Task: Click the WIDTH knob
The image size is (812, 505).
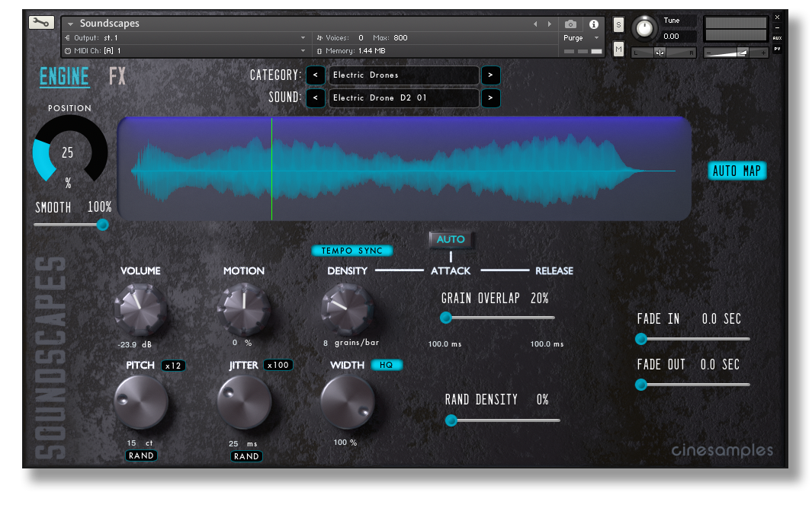Action: [348, 402]
